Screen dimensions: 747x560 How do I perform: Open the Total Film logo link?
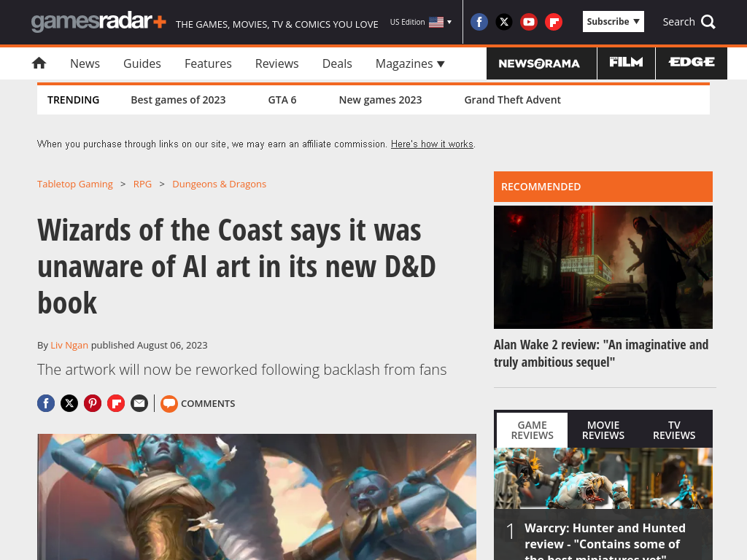point(626,63)
